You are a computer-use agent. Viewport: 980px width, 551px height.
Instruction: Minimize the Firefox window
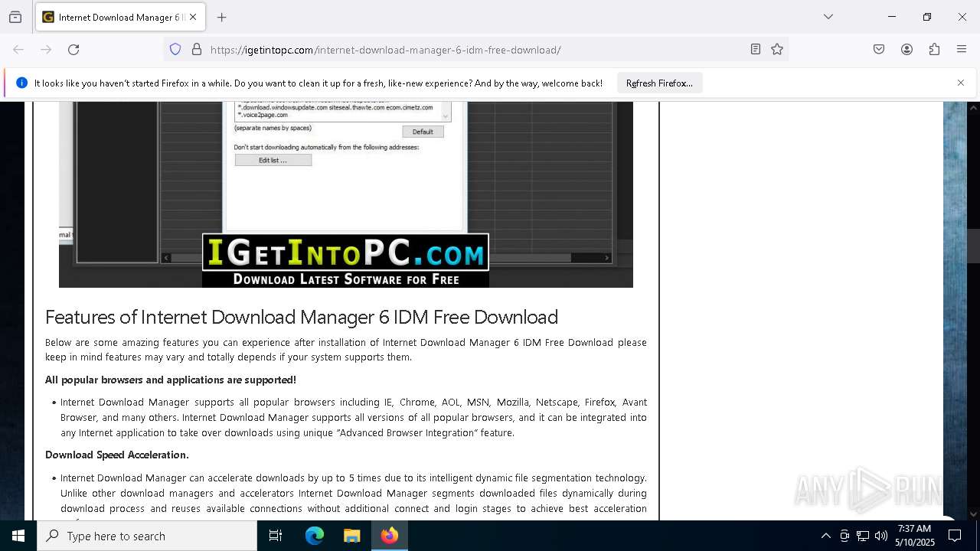[892, 17]
